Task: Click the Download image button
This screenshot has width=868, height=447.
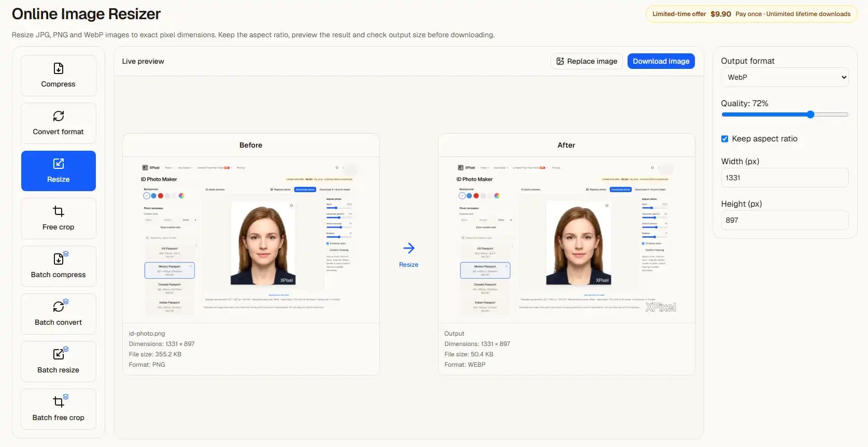Action: pos(661,61)
